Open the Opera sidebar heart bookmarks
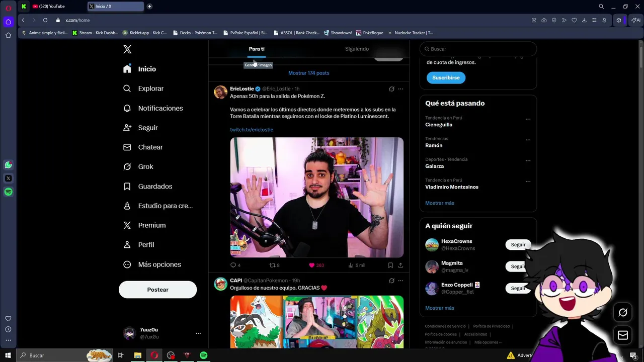Image resolution: width=644 pixels, height=362 pixels. click(x=8, y=319)
